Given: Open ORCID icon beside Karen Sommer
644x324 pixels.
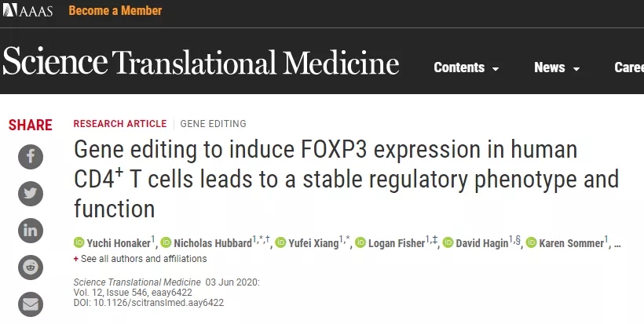Looking at the screenshot, I should click(x=531, y=243).
